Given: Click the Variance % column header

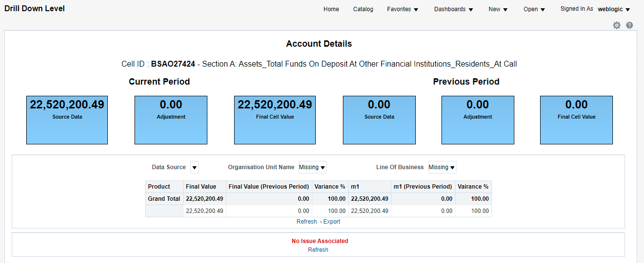Looking at the screenshot, I should [330, 187].
